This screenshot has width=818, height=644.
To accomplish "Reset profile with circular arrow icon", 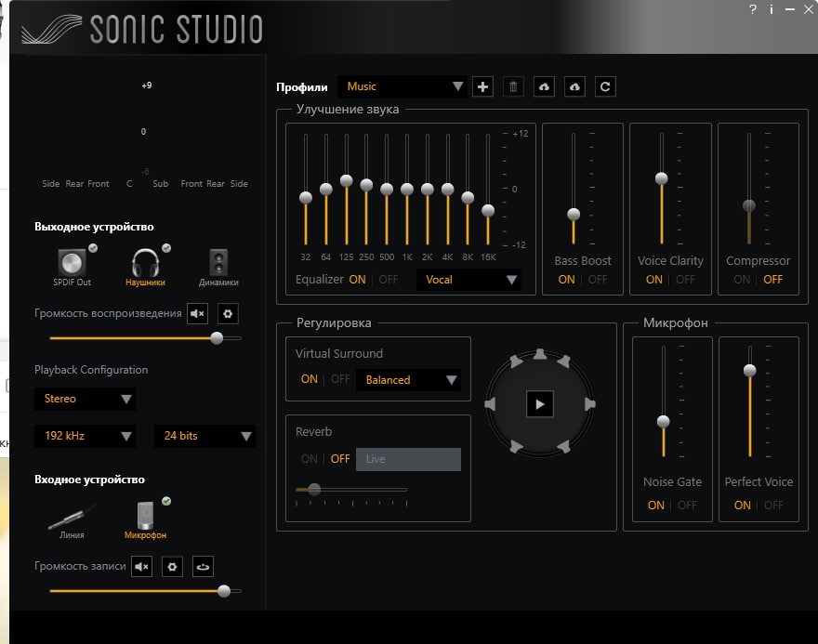I will coord(605,86).
